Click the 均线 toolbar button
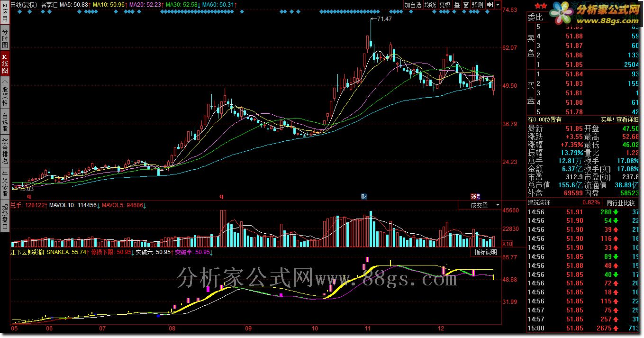The image size is (644, 338). pyautogui.click(x=430, y=5)
